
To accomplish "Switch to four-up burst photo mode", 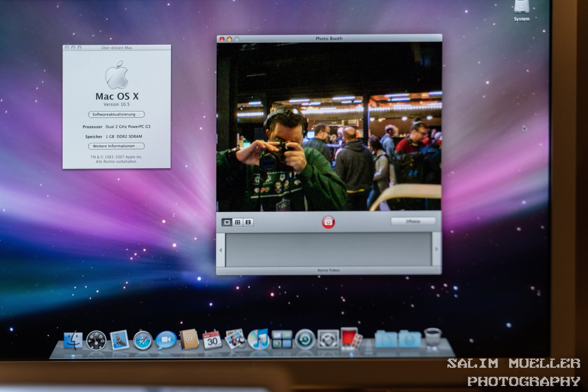I will [238, 222].
